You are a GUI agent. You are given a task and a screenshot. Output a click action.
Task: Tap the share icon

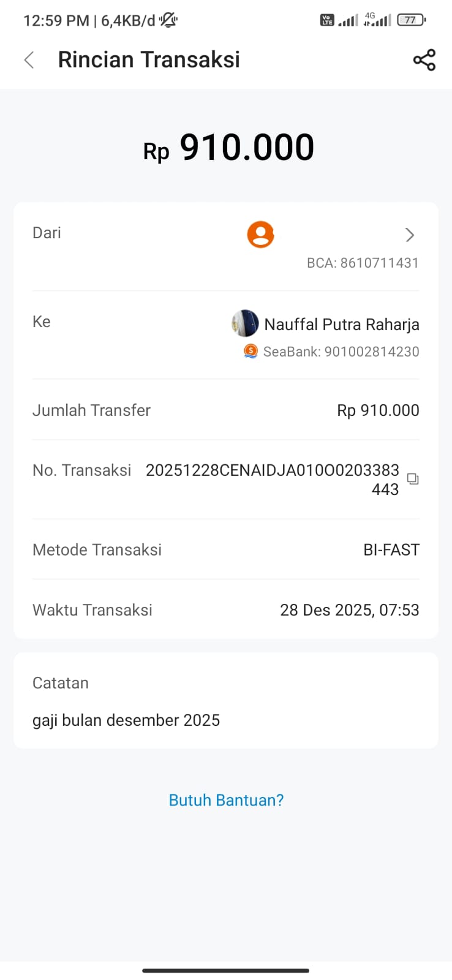(x=424, y=60)
